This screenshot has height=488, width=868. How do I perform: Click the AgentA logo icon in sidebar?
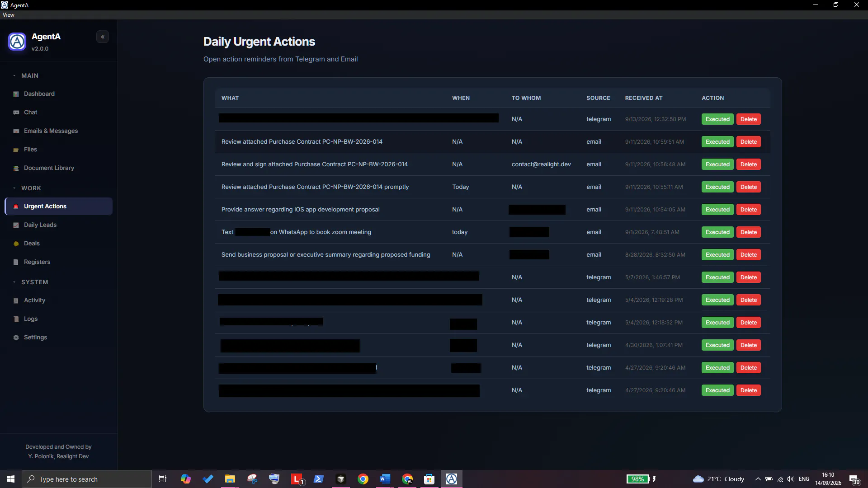[x=17, y=42]
